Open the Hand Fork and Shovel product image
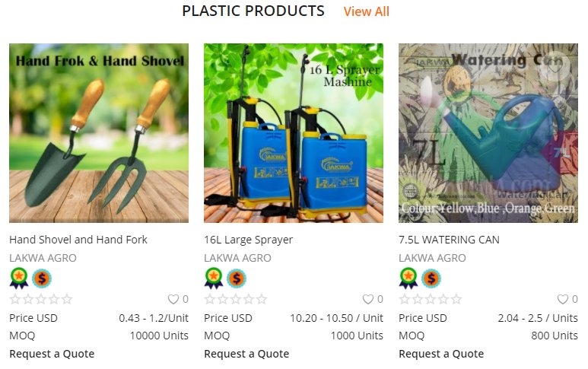Image resolution: width=588 pixels, height=369 pixels. coord(99,133)
